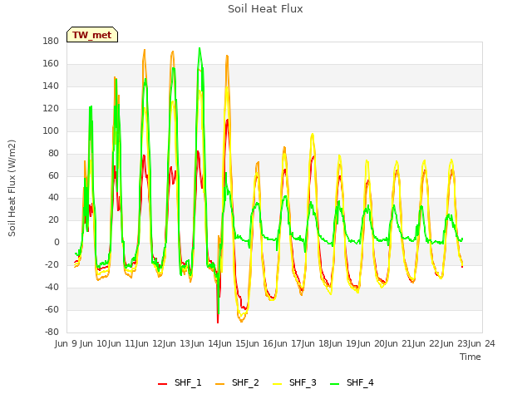Select the SHF_1 legend label
This screenshot has width=532, height=399.
point(188,382)
